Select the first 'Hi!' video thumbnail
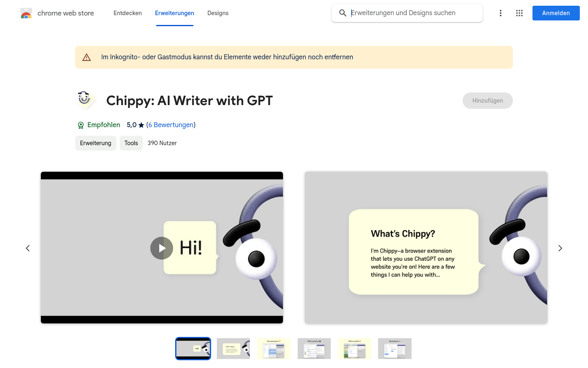Viewport: 588px width, 368px height. pos(193,348)
